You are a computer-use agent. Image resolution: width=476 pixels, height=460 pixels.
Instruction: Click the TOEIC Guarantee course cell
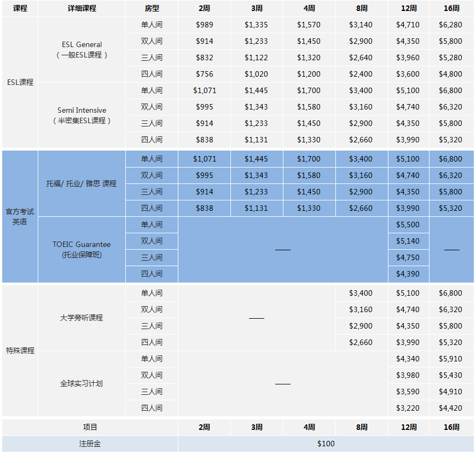82,250
